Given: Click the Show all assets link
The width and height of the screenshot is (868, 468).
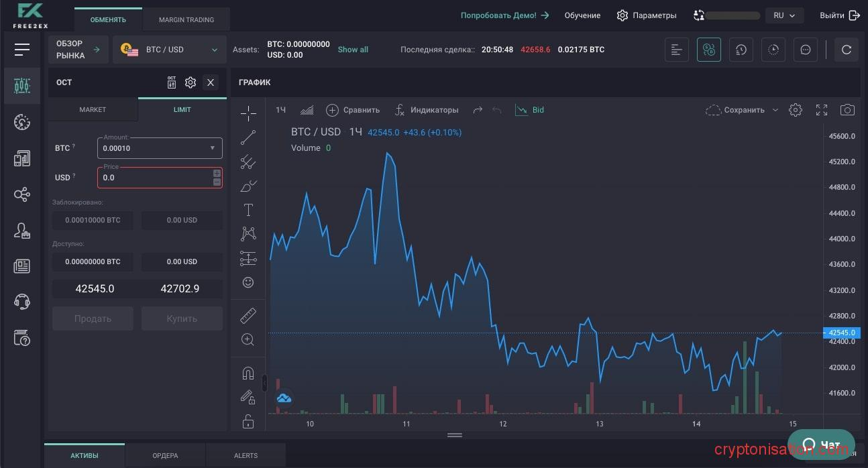Looking at the screenshot, I should pos(353,50).
